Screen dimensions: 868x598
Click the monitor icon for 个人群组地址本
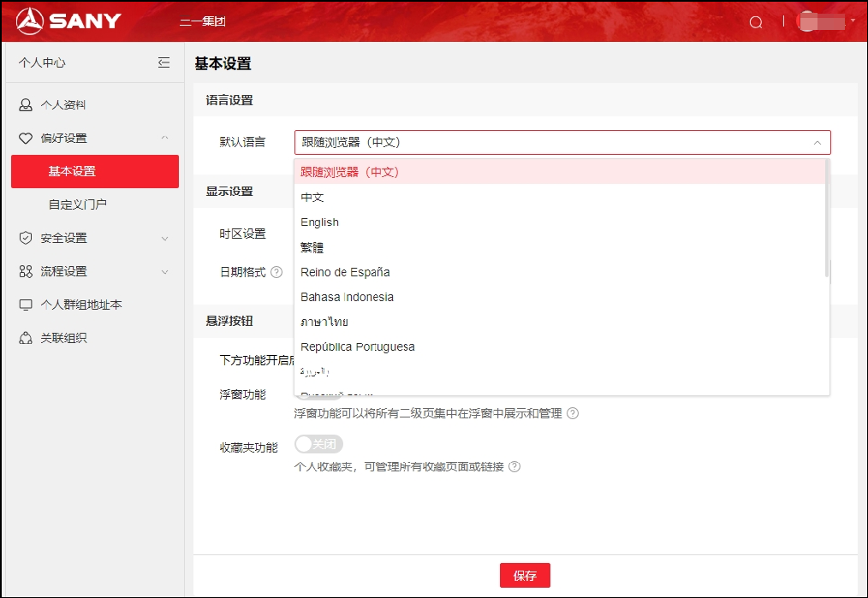click(x=26, y=305)
